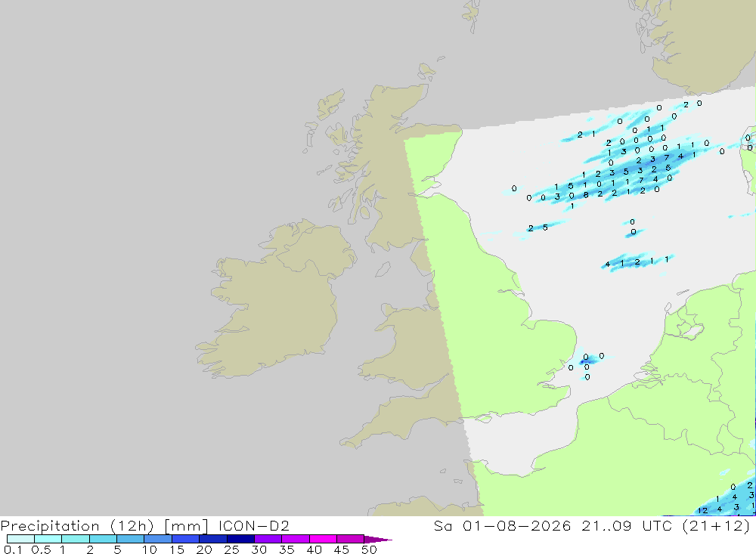The image size is (756, 554).
Task: Click the 2–5 mm legend color swatch
Action: [x=103, y=539]
